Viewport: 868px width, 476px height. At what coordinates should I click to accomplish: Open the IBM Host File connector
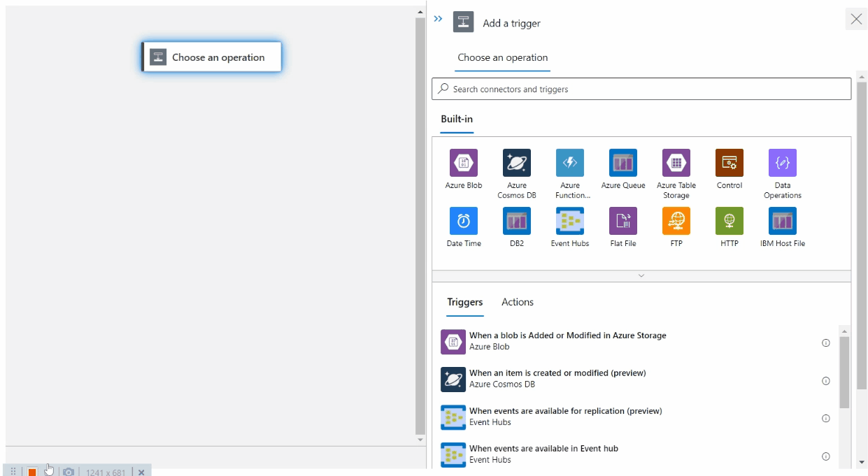[x=782, y=221]
